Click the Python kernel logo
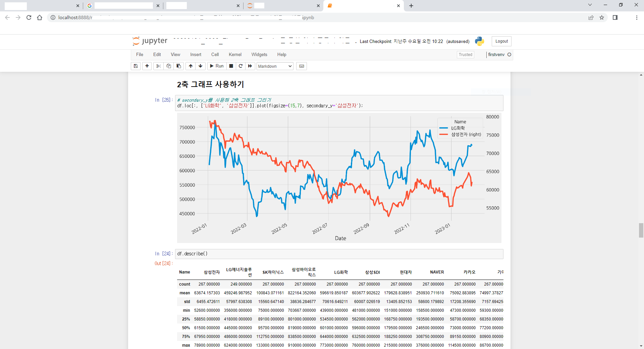644x349 pixels. pos(480,41)
